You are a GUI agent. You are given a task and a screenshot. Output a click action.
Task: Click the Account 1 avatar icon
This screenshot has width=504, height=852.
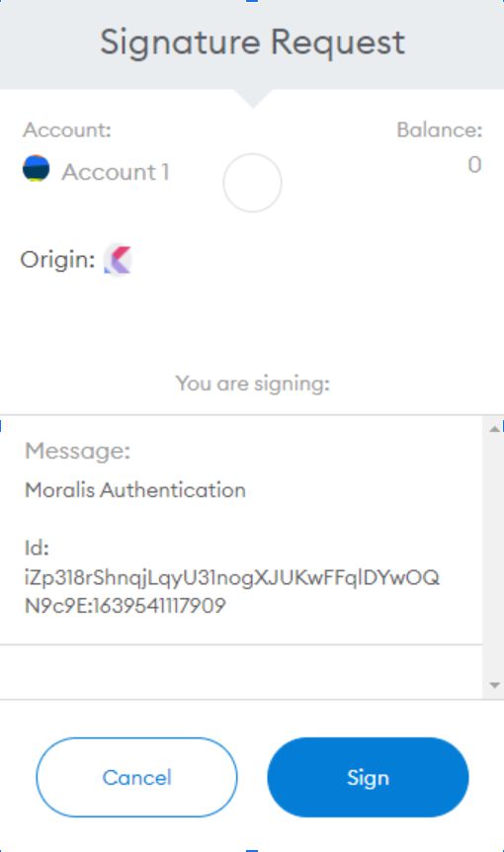click(x=36, y=168)
